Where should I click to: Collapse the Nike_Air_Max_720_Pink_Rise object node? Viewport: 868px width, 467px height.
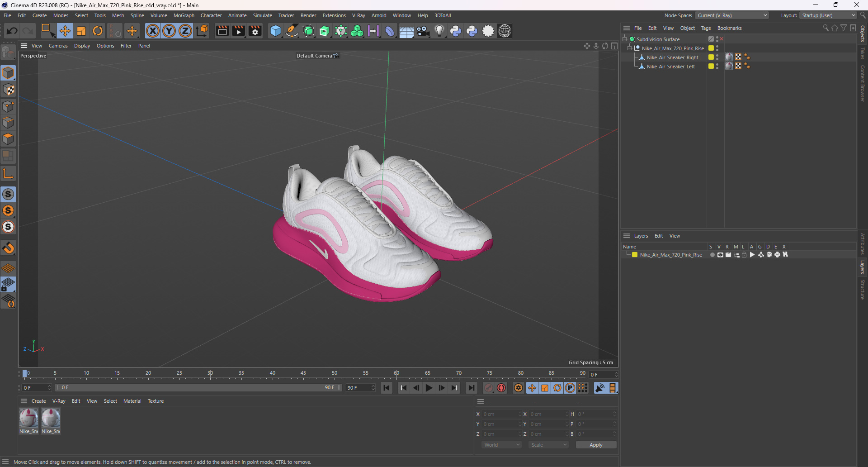(x=630, y=48)
